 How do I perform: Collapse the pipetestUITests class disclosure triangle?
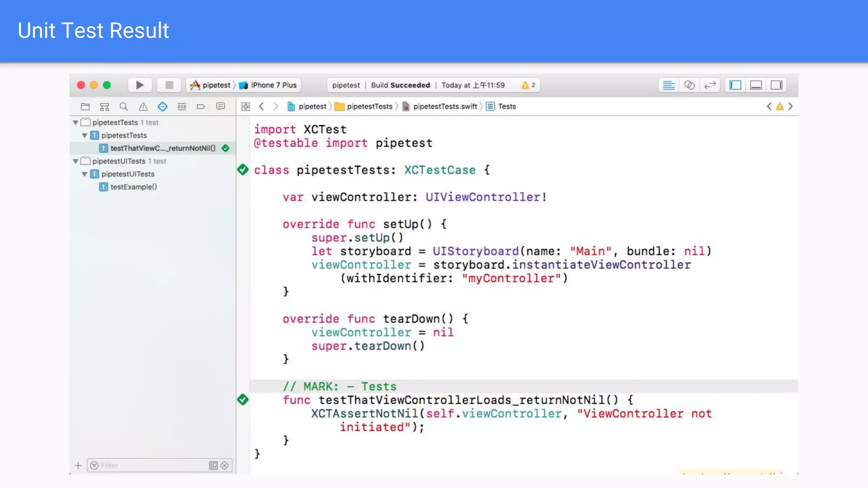84,174
